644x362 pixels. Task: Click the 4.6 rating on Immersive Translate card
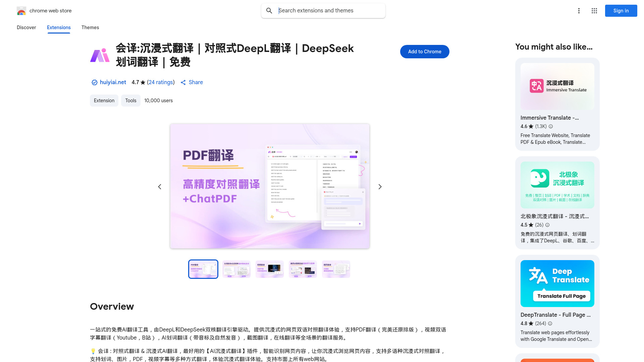pyautogui.click(x=527, y=126)
